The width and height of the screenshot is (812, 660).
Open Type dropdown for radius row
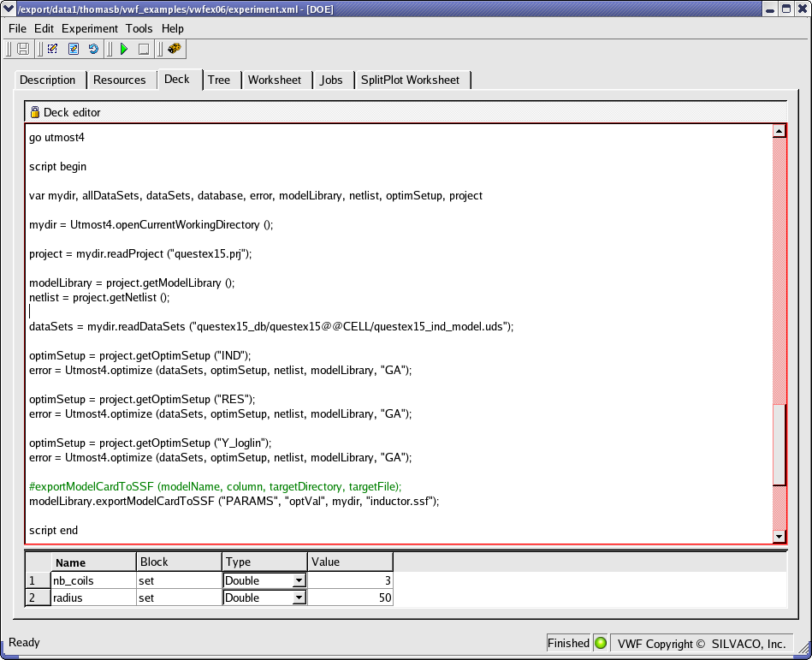coord(299,598)
